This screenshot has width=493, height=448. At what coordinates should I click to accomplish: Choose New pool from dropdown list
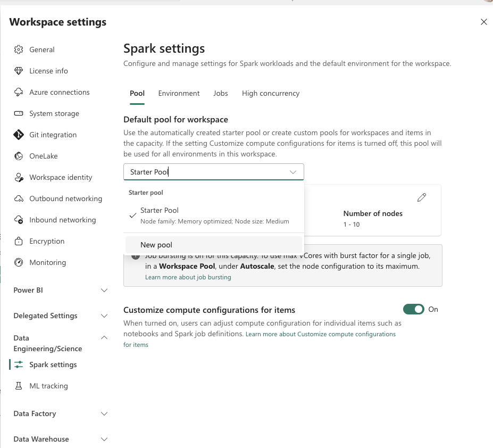[x=156, y=245]
